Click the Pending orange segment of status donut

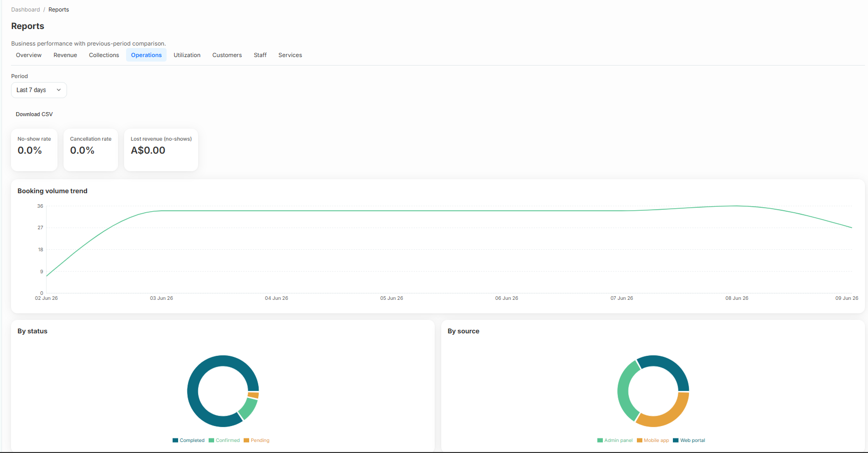pos(254,395)
